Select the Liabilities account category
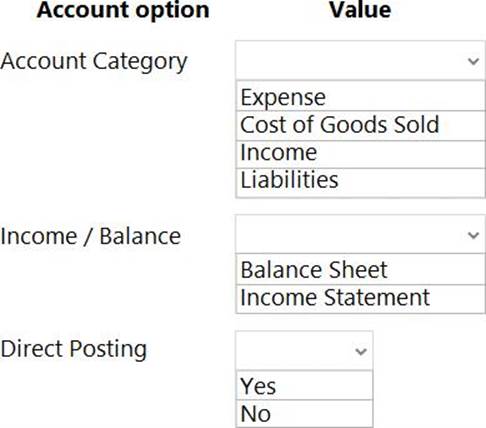Viewport: 486px width, 428px height. tap(360, 183)
